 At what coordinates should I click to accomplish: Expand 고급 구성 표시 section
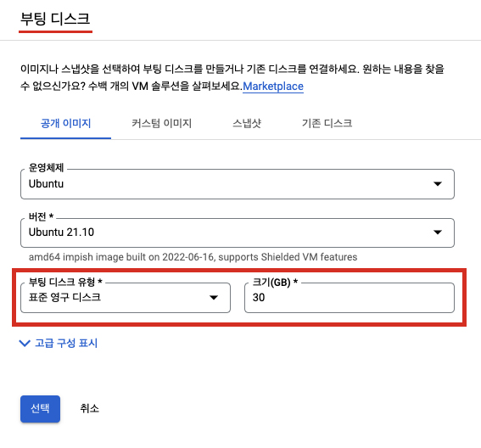(59, 343)
